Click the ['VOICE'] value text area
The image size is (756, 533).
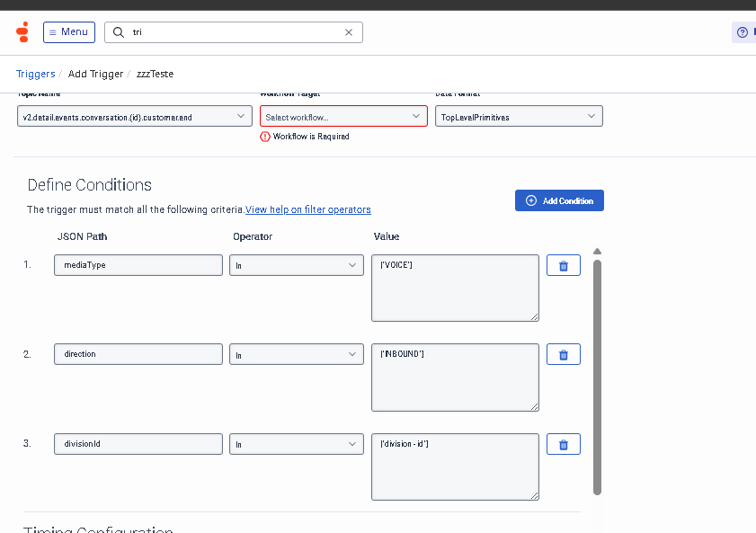[x=455, y=288]
